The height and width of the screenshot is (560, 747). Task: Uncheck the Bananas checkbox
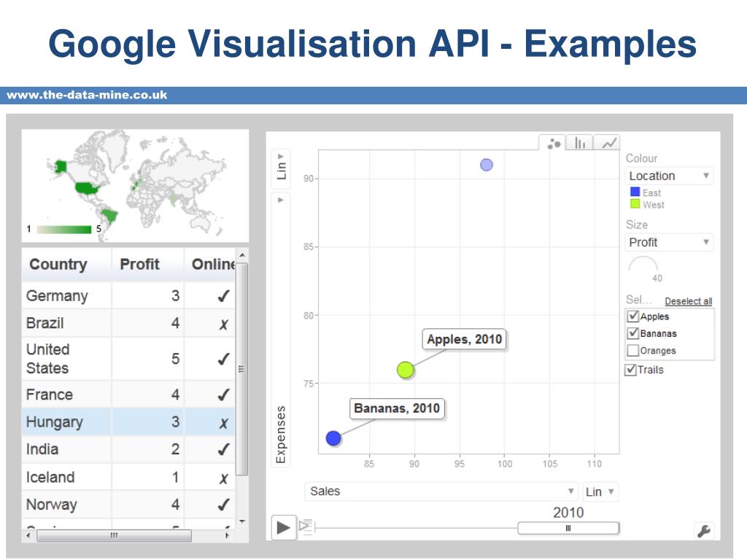pyautogui.click(x=633, y=333)
